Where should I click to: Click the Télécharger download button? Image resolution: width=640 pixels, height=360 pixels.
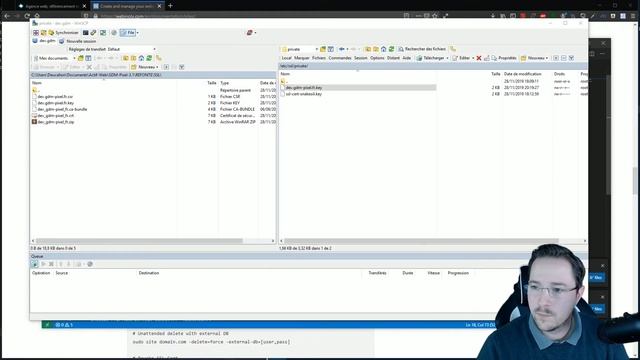click(430, 58)
